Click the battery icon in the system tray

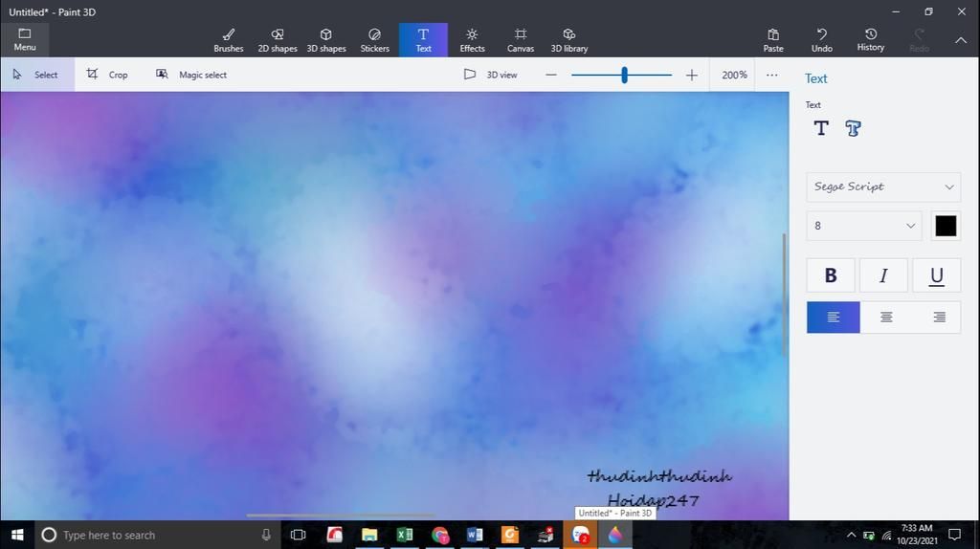[869, 536]
